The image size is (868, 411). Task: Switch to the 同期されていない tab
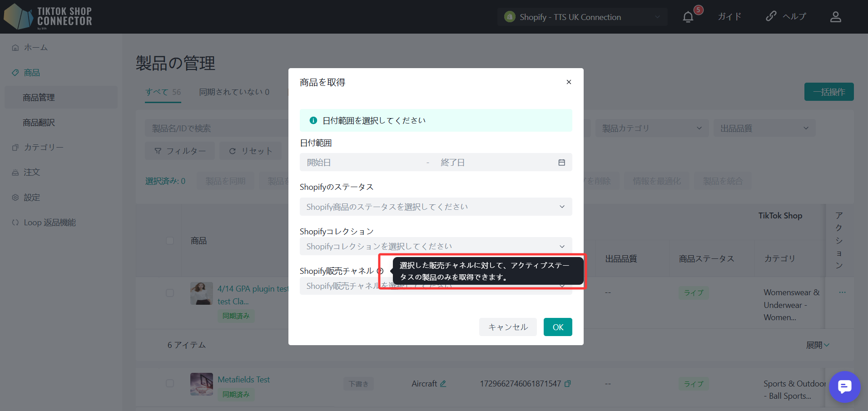coord(234,92)
